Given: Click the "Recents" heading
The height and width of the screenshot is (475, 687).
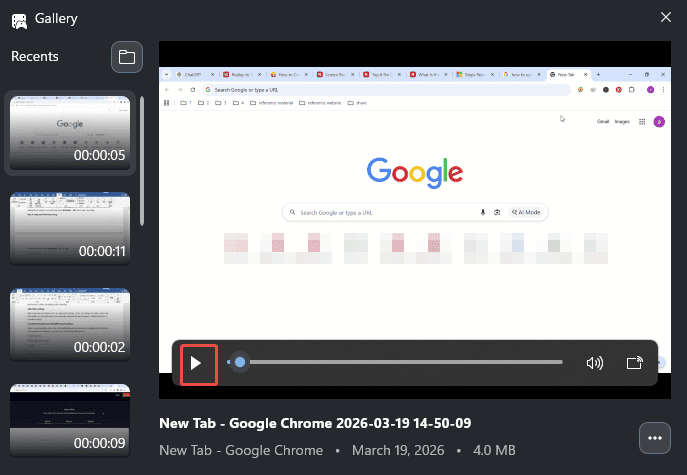Looking at the screenshot, I should point(35,57).
